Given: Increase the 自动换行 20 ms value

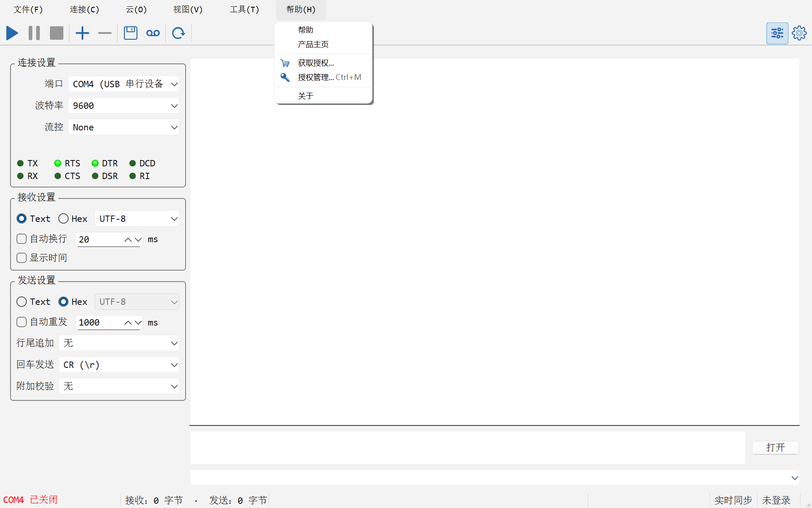Looking at the screenshot, I should (128, 240).
